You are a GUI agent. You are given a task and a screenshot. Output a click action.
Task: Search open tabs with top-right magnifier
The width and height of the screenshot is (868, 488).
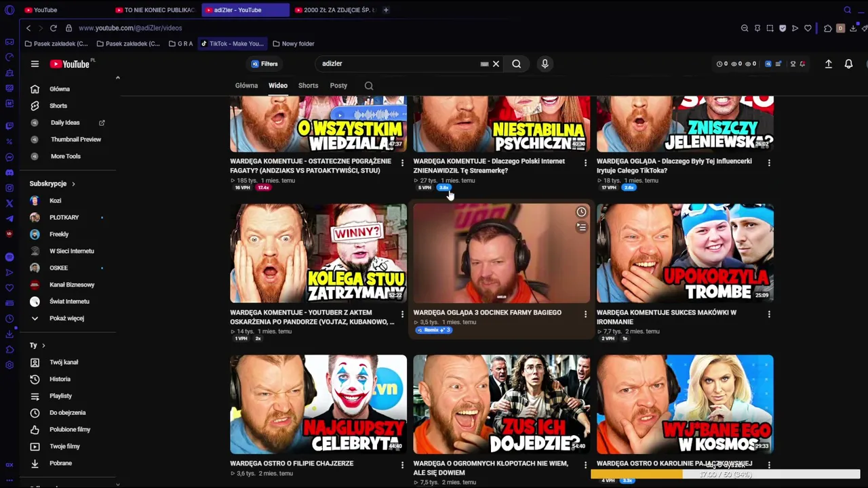click(847, 10)
